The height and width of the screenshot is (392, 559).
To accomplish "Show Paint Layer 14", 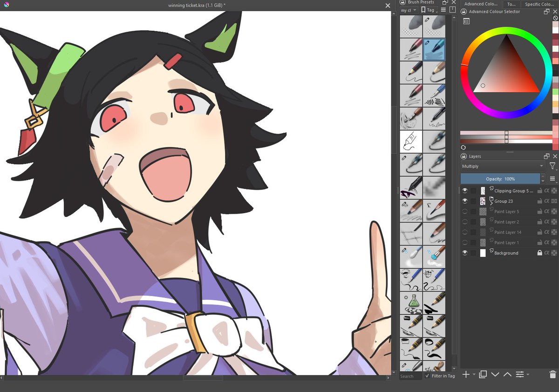I will [464, 232].
